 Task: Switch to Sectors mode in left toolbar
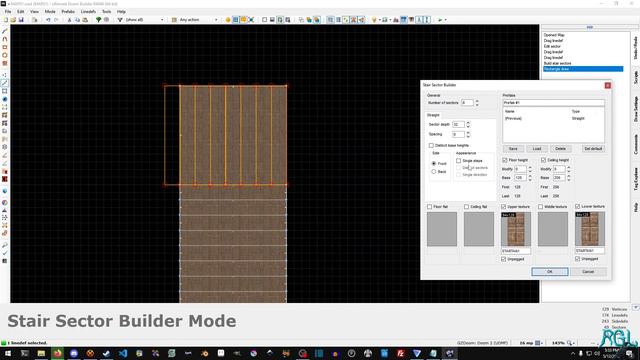point(5,91)
